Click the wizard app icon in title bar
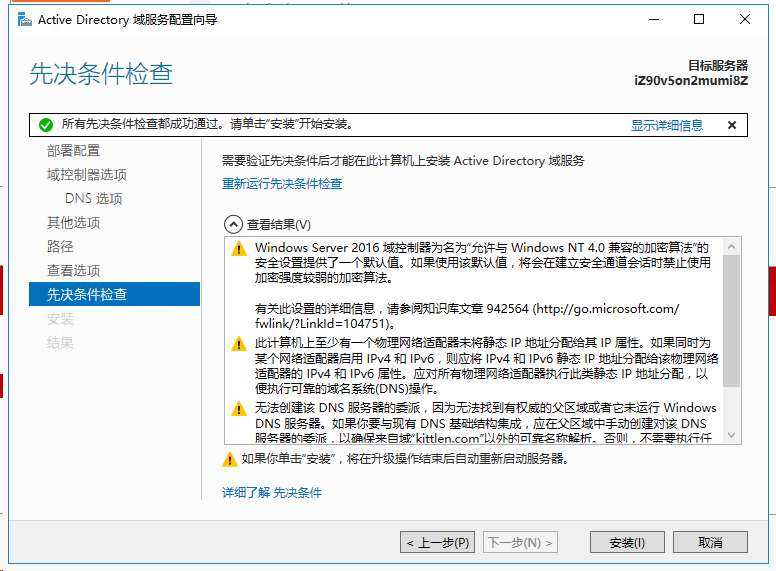Image resolution: width=776 pixels, height=571 pixels. click(x=25, y=20)
